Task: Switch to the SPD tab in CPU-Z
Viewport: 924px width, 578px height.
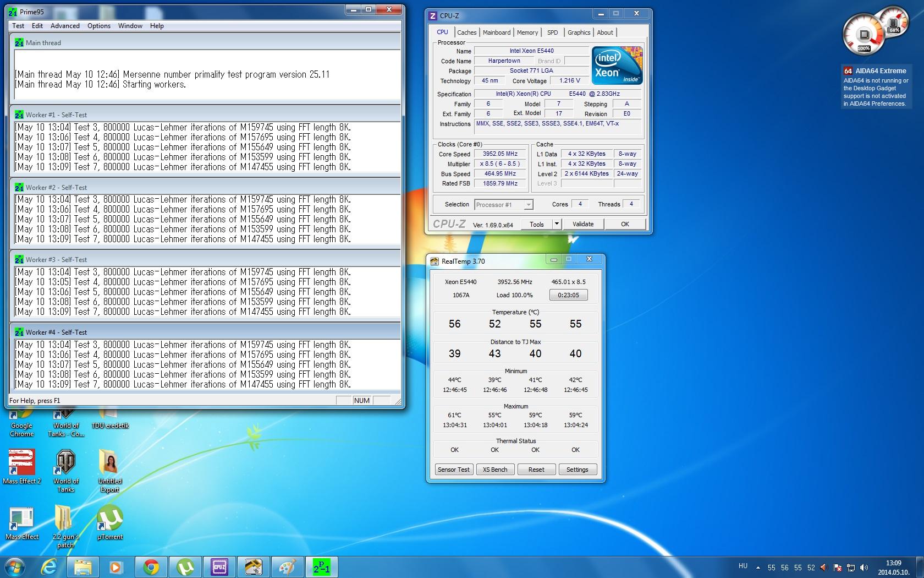Action: [x=553, y=32]
